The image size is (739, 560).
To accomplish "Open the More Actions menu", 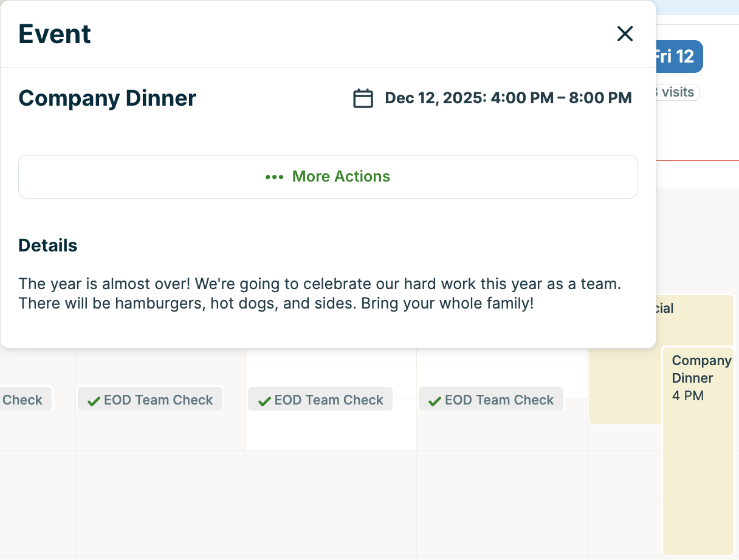I will (x=328, y=177).
